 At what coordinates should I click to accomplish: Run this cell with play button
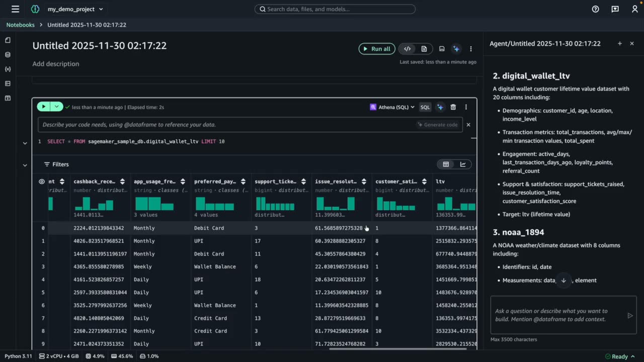click(44, 107)
